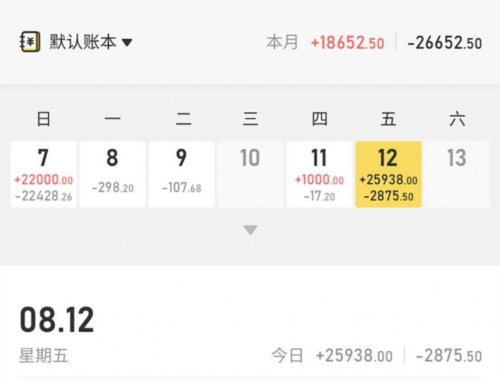Image resolution: width=500 pixels, height=382 pixels.
Task: Choose date 9 showing -107.68
Action: (x=182, y=174)
